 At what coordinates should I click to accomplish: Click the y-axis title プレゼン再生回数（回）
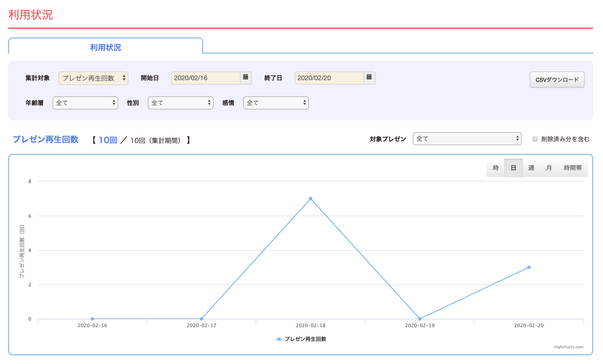pyautogui.click(x=22, y=251)
